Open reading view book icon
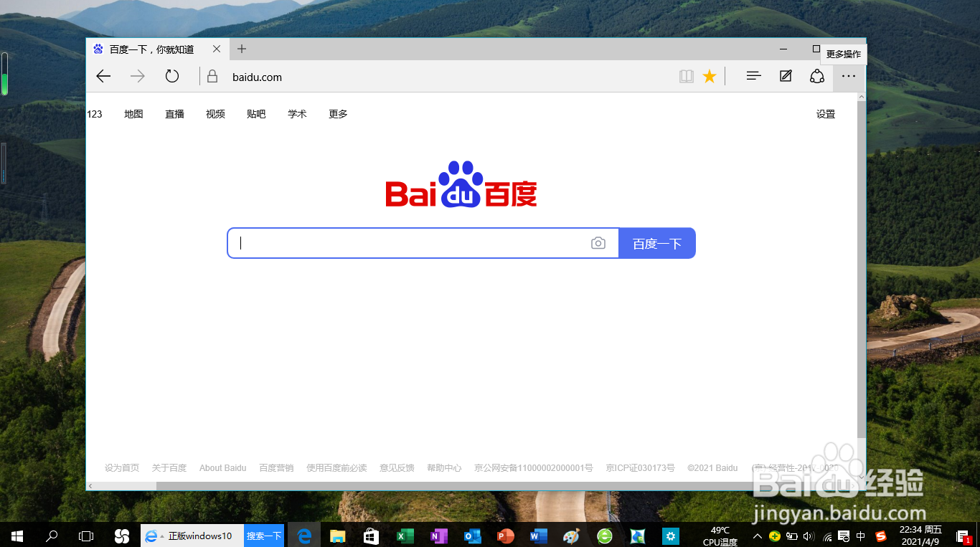This screenshot has height=547, width=980. (687, 76)
